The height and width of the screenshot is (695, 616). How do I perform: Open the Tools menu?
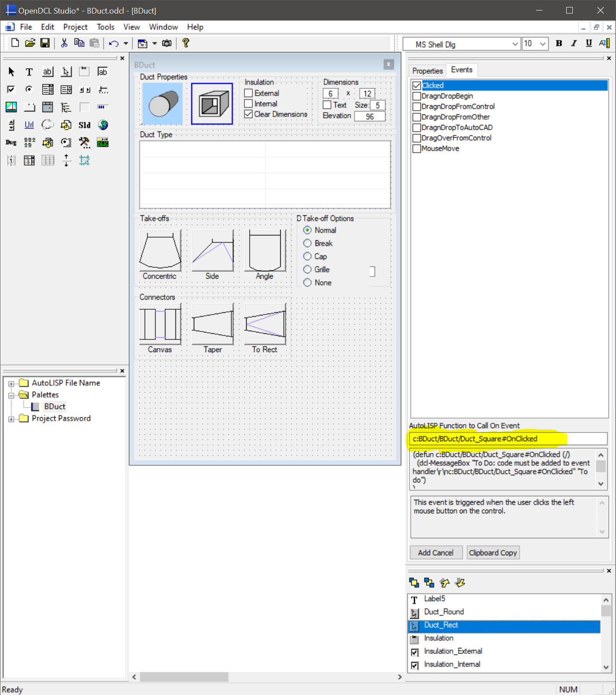tap(106, 27)
